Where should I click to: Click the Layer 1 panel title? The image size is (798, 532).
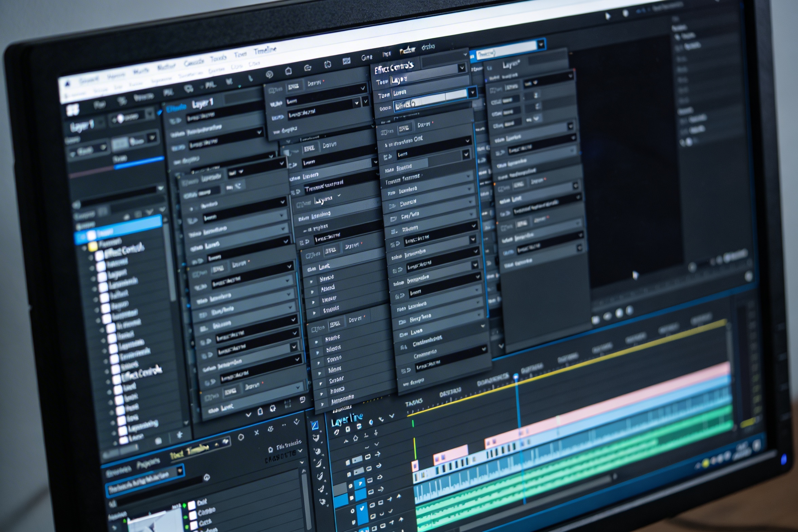[202, 103]
